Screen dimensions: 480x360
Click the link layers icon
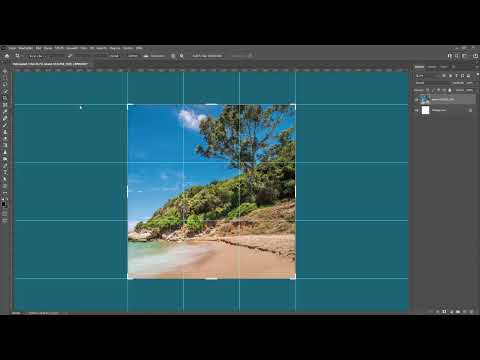432,311
